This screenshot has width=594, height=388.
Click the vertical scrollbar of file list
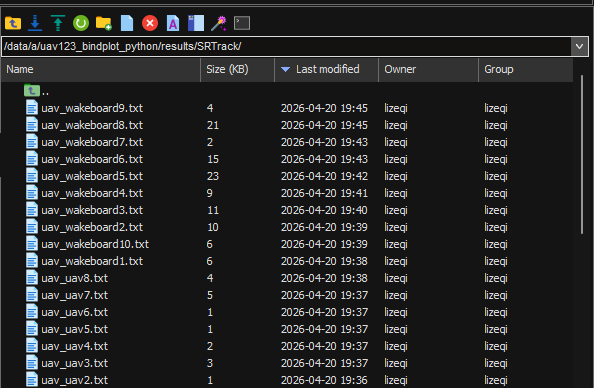582,155
